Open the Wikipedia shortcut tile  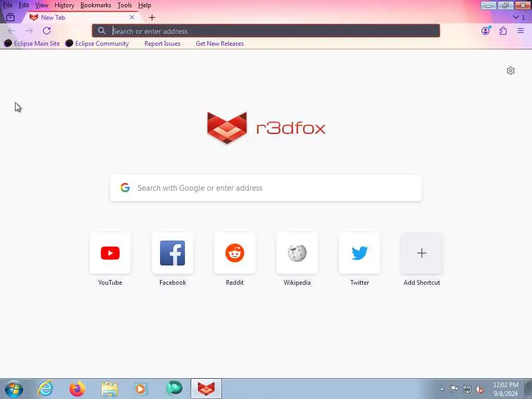point(297,253)
